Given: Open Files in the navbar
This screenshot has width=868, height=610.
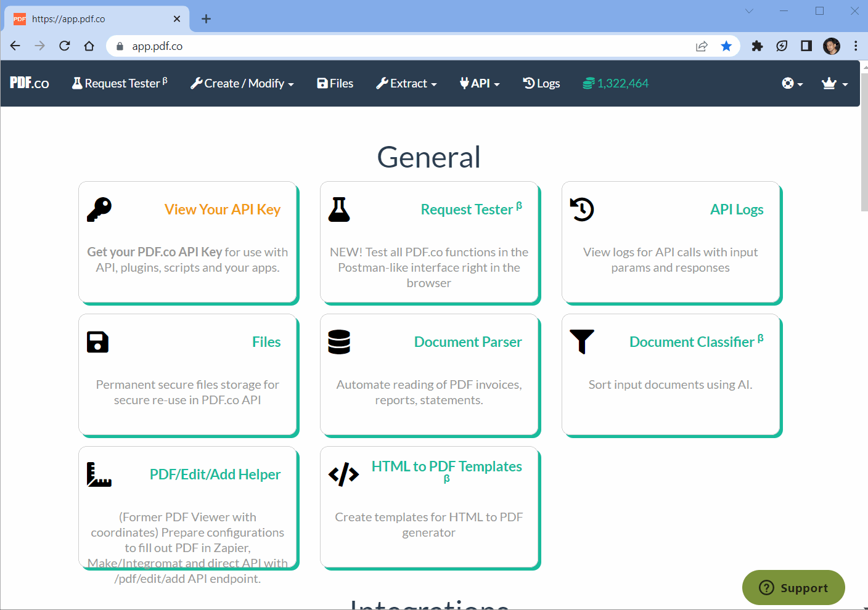Looking at the screenshot, I should point(335,83).
